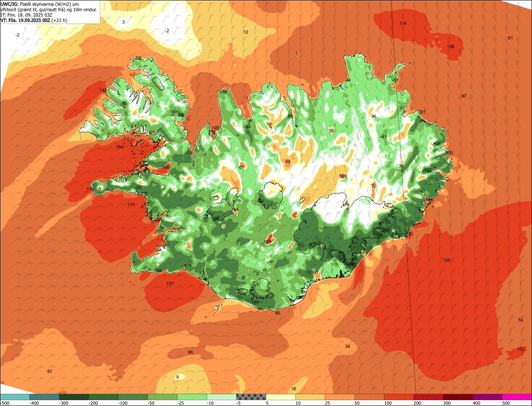Click the map value '155' southeast of Iceland

click(x=446, y=260)
